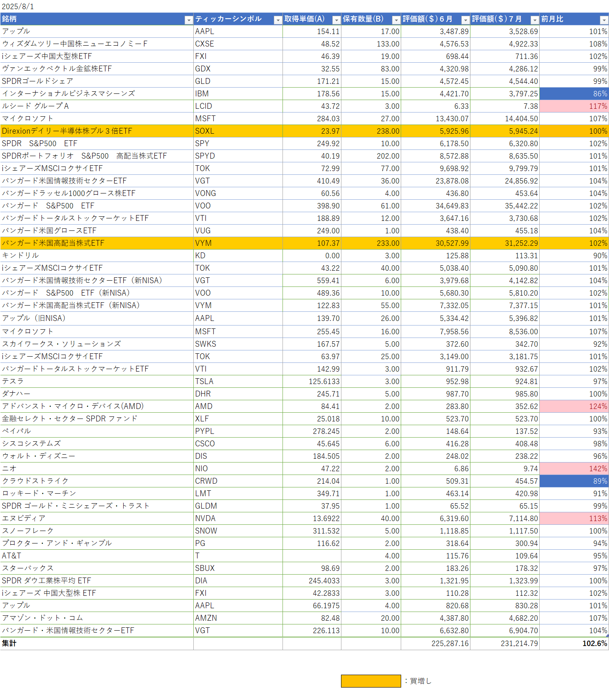The image size is (609, 700).
Task: Open the 前月比 filter dropdown
Action: [604, 20]
